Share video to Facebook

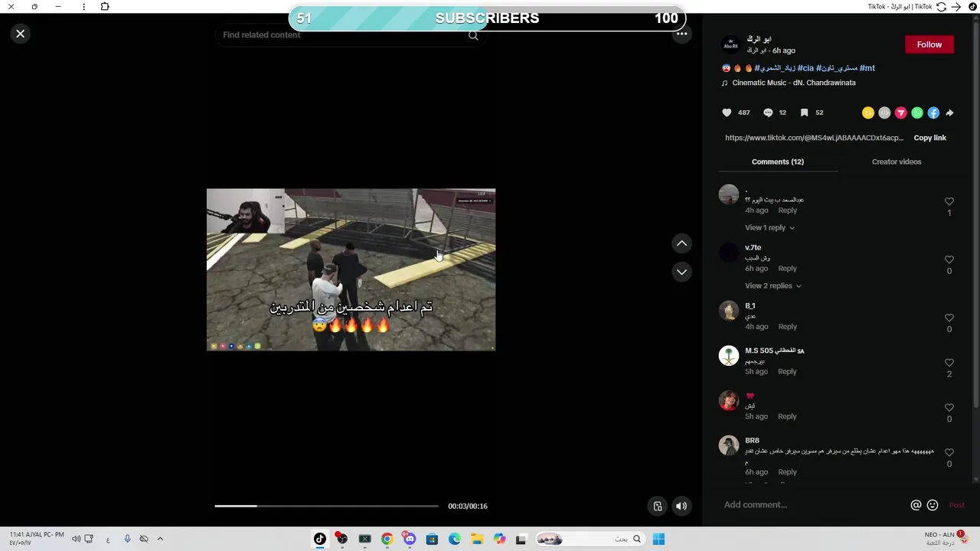click(x=933, y=112)
